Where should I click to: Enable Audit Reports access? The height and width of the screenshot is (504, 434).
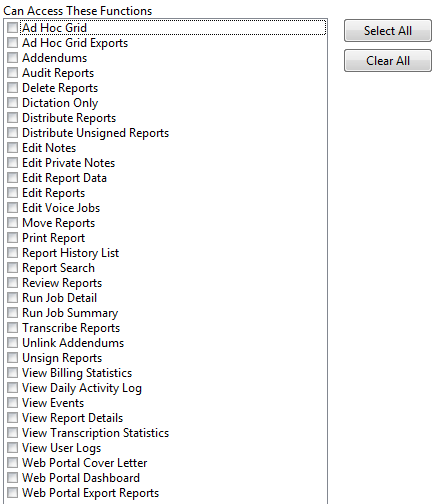click(12, 73)
